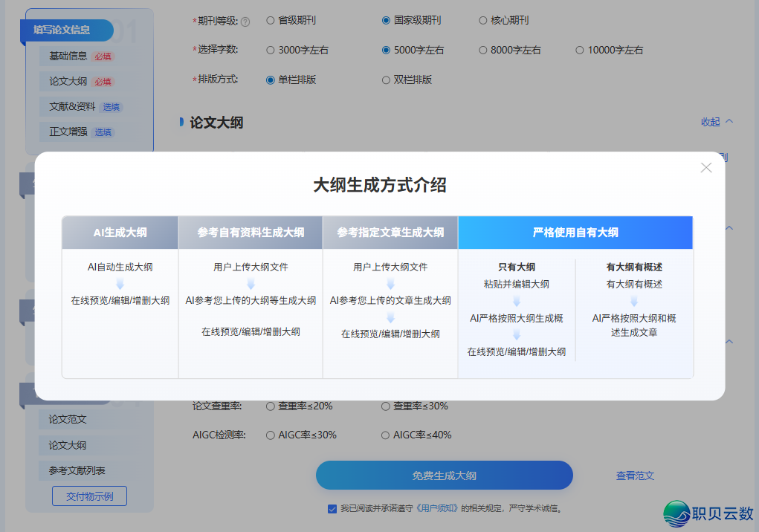Click AI参考您上传的文章生成大纲 text
This screenshot has height=532, width=759.
pyautogui.click(x=390, y=301)
